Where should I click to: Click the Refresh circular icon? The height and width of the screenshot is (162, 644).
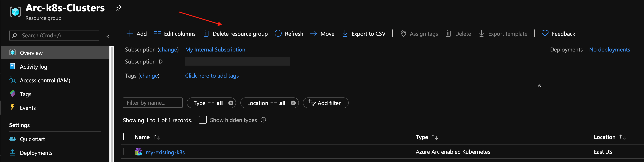click(278, 33)
